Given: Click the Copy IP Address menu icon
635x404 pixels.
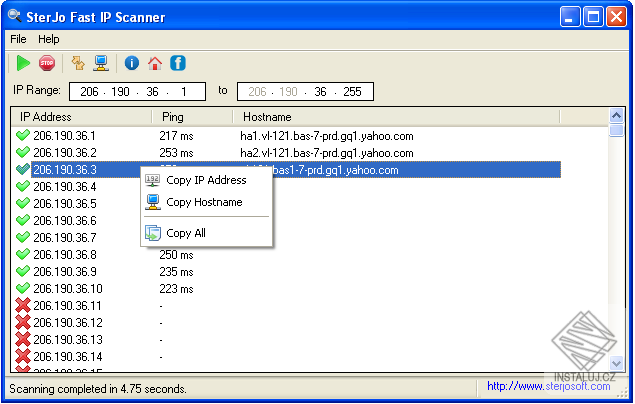Looking at the screenshot, I should pos(152,180).
